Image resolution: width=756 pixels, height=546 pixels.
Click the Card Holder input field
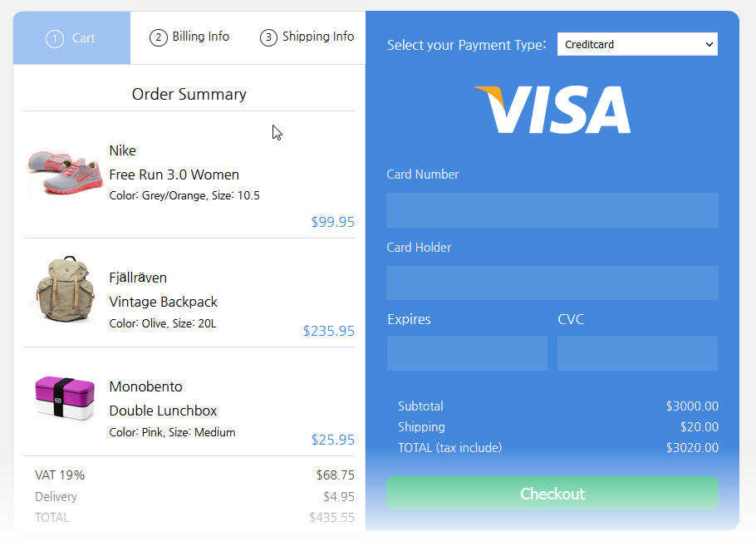click(x=552, y=283)
